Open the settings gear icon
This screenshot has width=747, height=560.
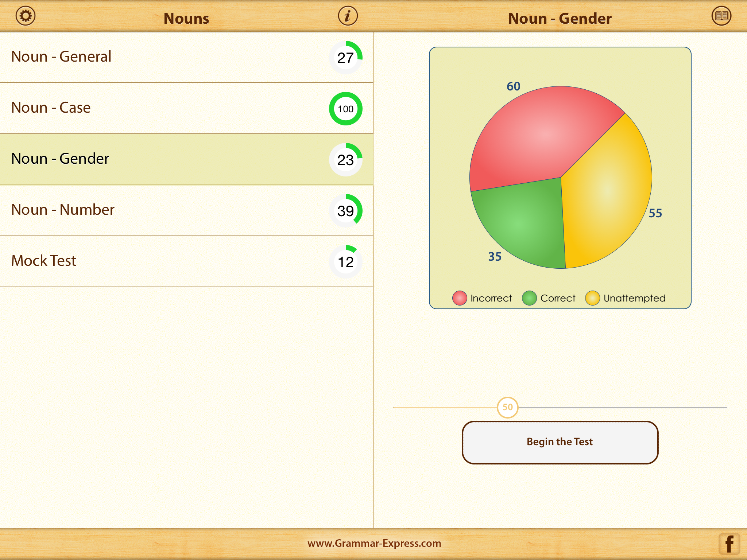tap(26, 16)
